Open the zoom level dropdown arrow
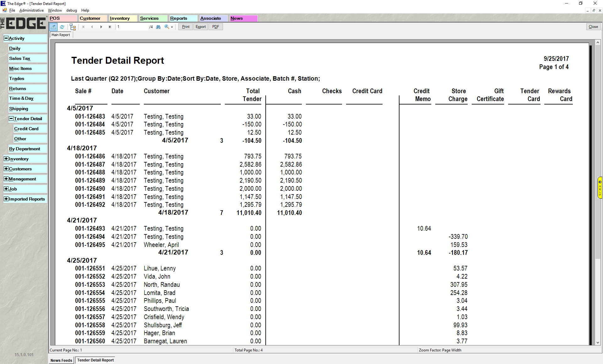Screen dimensions: 603x364 (172, 27)
